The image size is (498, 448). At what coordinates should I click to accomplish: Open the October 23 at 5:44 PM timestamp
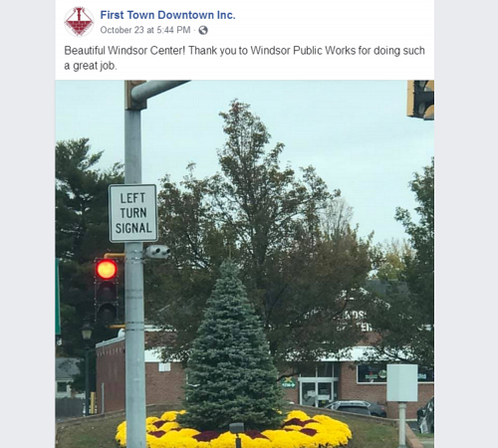145,30
